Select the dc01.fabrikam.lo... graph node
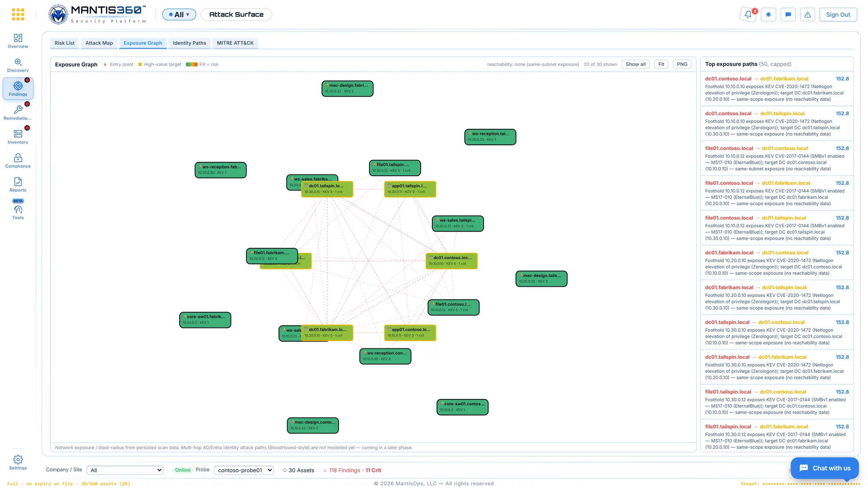This screenshot has width=868, height=488. click(x=327, y=333)
